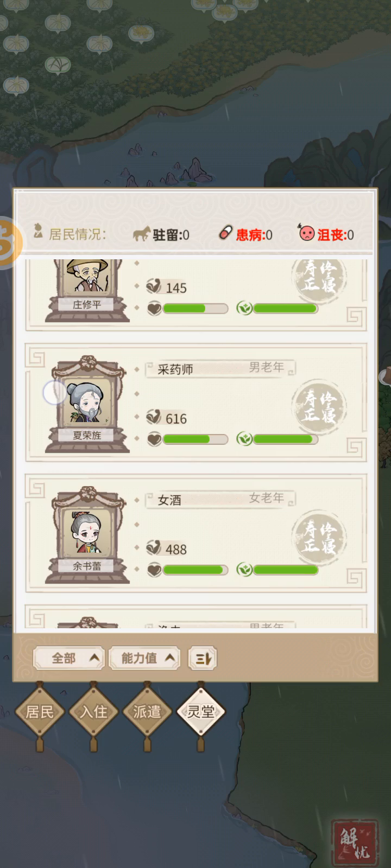The width and height of the screenshot is (391, 868).
Task: Select 夏荣旌's portrait
Action: (x=87, y=402)
